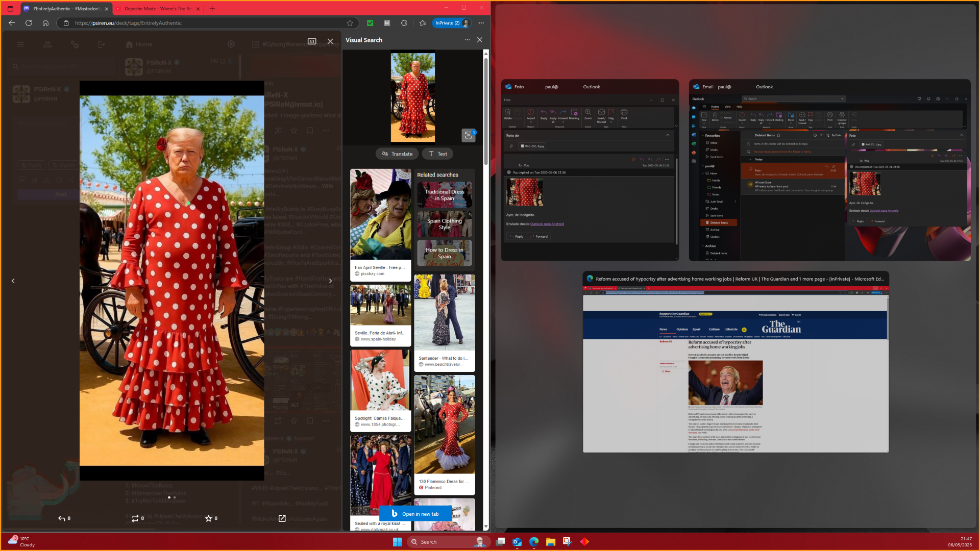This screenshot has width=980, height=551.
Task: Open the red diamond app on taskbar
Action: point(584,542)
